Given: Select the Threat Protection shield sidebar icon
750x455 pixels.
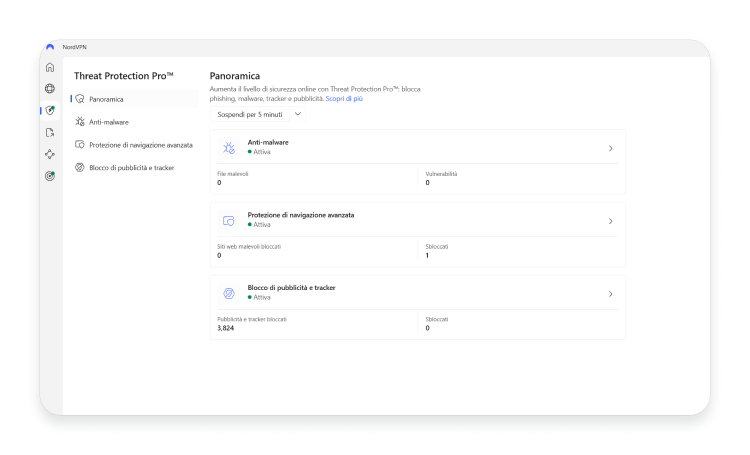Looking at the screenshot, I should [50, 111].
